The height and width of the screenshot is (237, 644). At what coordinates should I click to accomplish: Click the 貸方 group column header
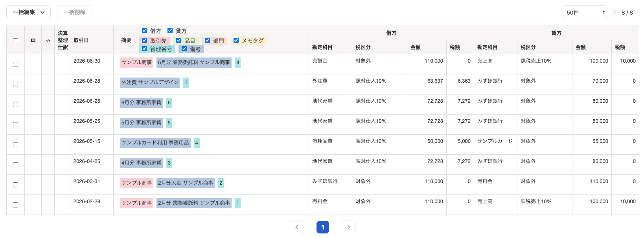(x=556, y=33)
